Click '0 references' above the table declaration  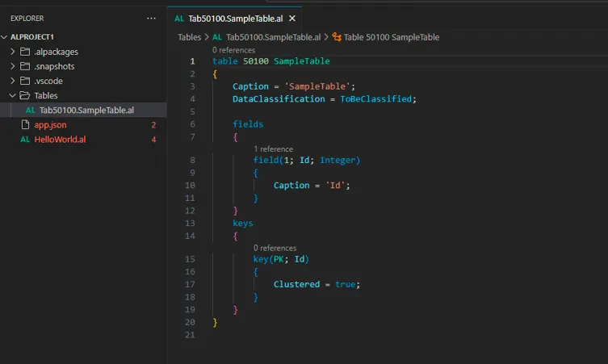[233, 50]
